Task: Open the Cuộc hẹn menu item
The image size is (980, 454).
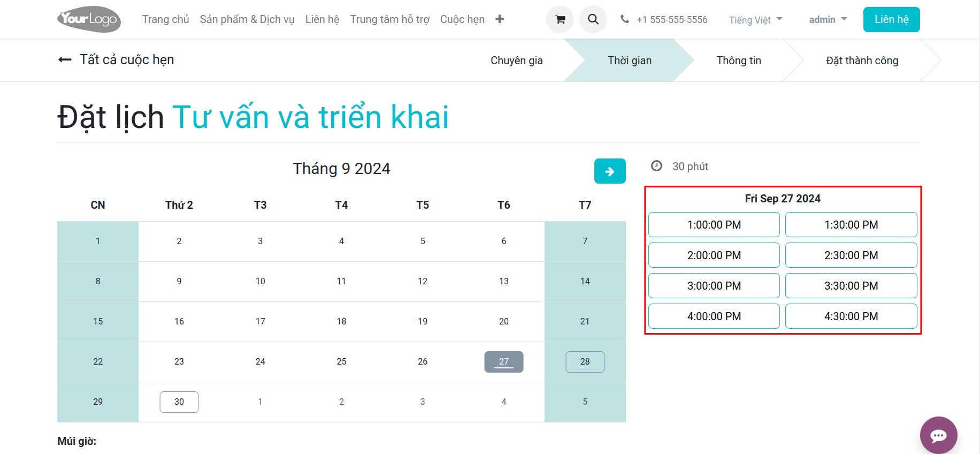Action: pos(462,19)
